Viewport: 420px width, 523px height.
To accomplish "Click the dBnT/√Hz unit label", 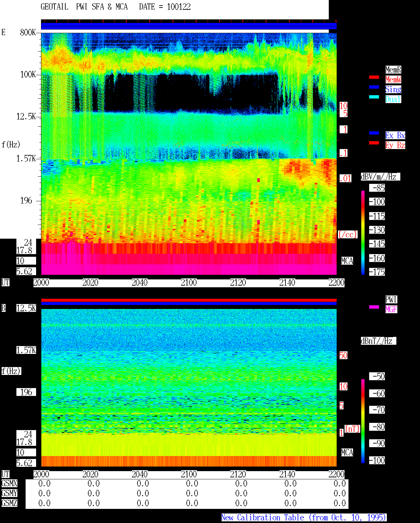I will pos(378,341).
